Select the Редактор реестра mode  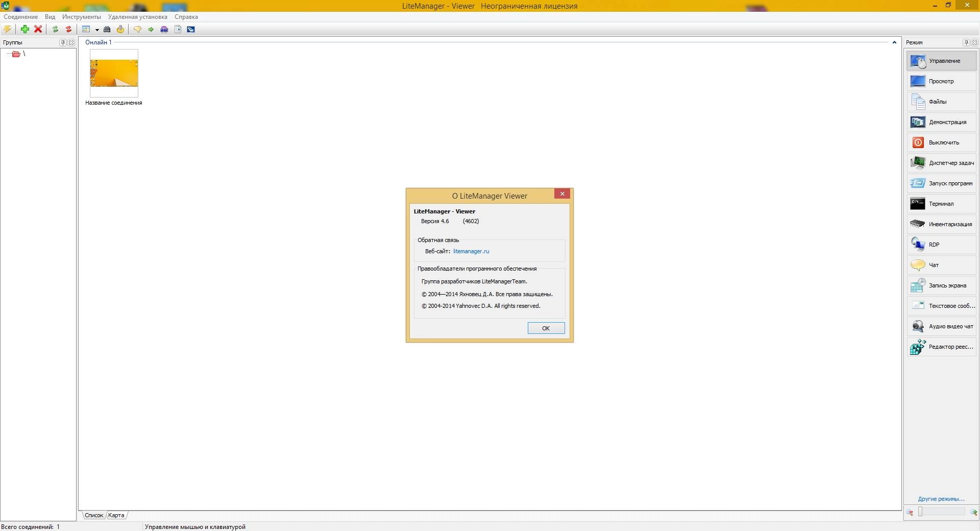(942, 347)
